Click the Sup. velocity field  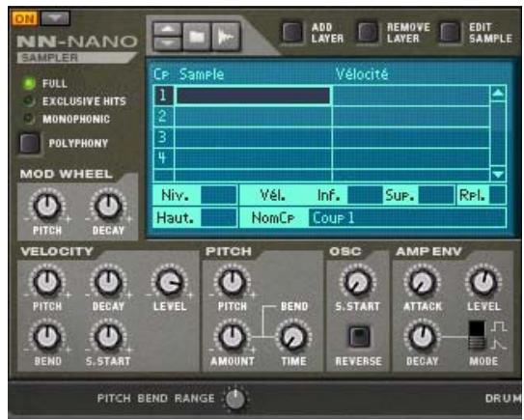(x=436, y=195)
